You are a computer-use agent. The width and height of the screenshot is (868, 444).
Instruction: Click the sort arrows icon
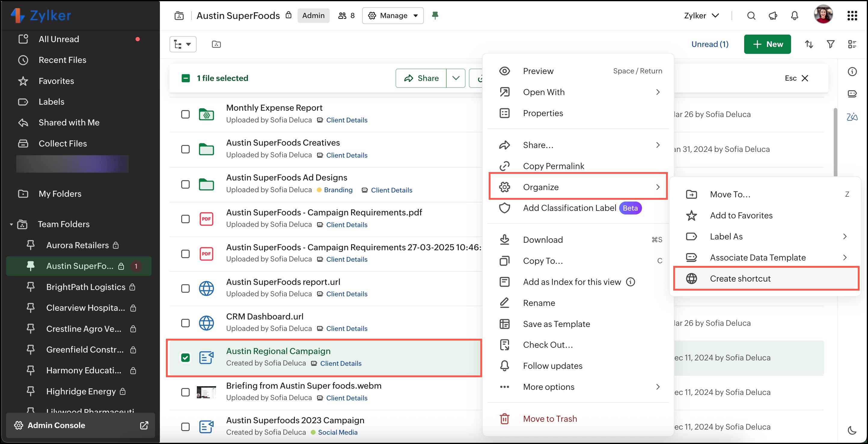[x=809, y=44]
